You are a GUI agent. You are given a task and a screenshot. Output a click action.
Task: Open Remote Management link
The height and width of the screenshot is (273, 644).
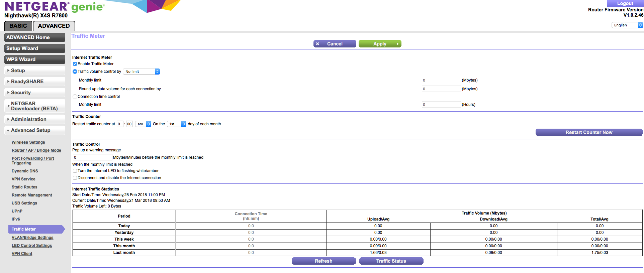(x=32, y=195)
